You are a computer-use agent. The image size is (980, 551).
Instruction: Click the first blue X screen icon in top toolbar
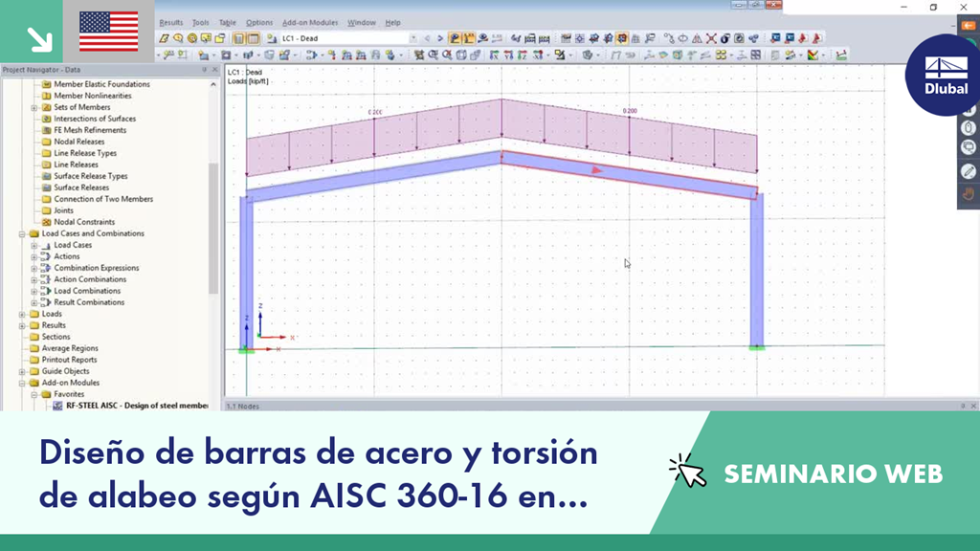pos(775,38)
